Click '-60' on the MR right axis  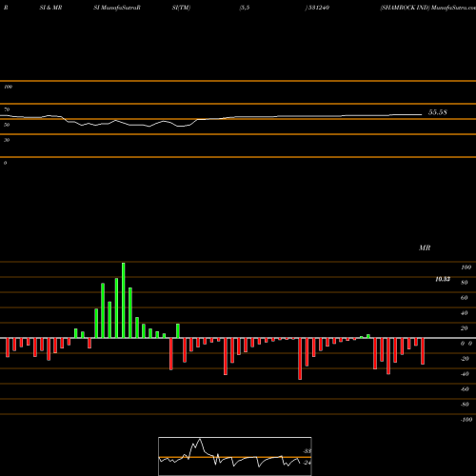coord(465,389)
